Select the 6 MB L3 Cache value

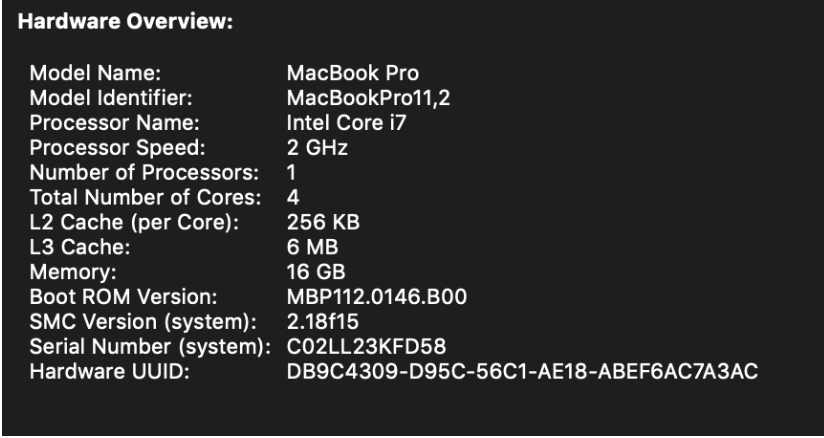[313, 247]
